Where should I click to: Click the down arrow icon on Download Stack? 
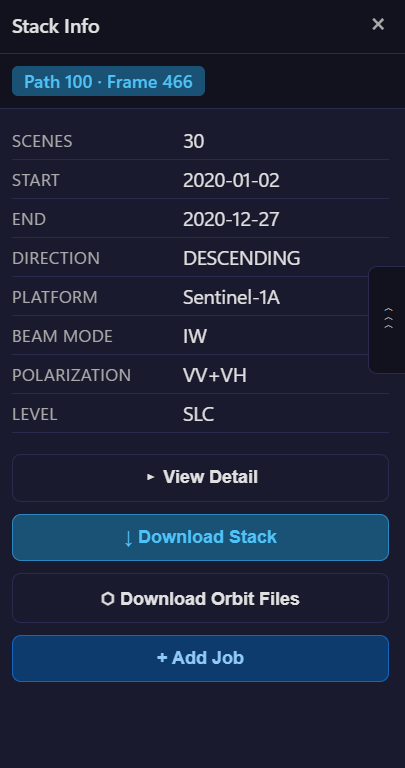128,538
